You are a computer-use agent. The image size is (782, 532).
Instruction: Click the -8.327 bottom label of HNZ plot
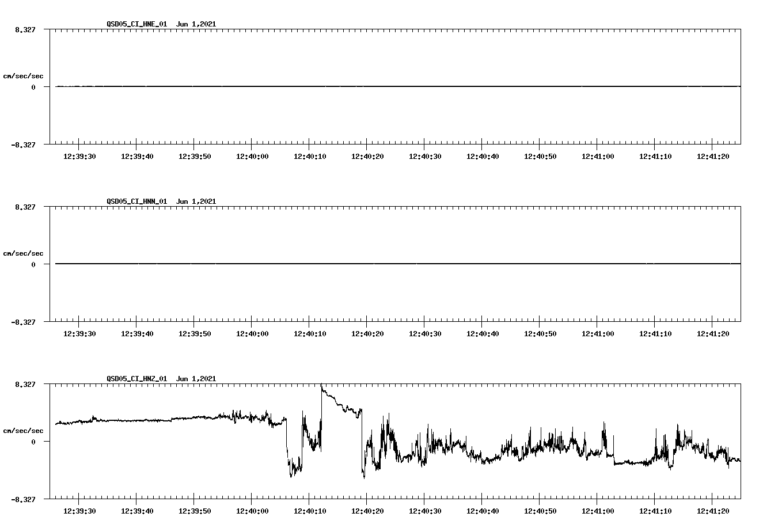click(x=23, y=500)
